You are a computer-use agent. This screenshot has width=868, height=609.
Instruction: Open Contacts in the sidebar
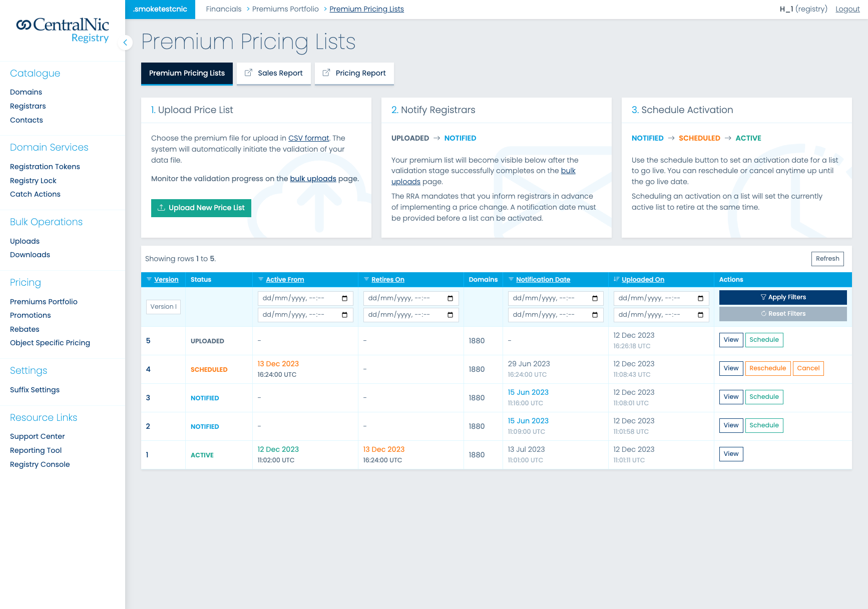[x=27, y=120]
